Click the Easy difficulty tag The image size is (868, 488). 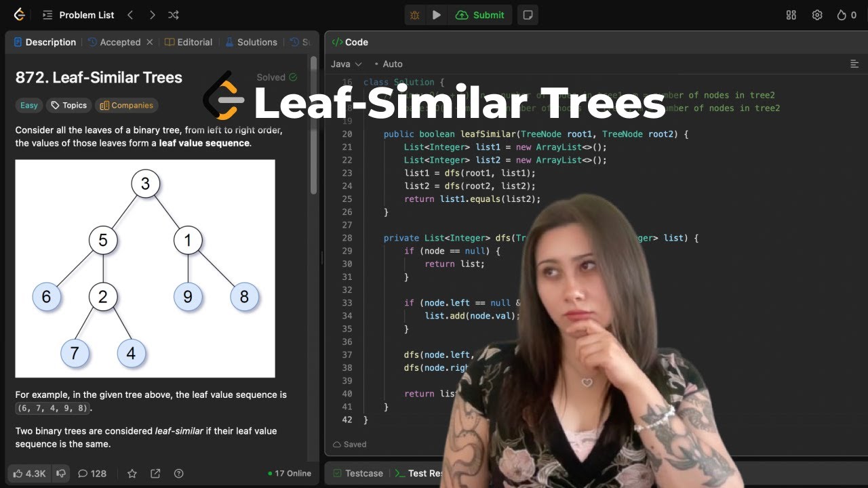click(29, 105)
